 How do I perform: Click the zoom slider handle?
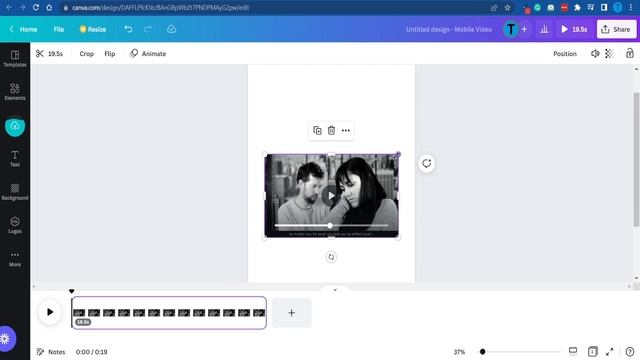(x=482, y=351)
